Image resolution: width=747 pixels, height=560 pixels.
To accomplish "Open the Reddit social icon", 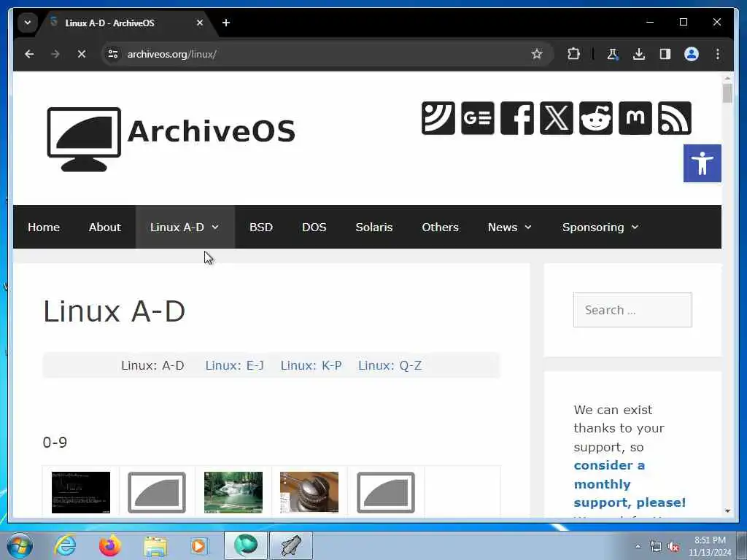I will (596, 118).
